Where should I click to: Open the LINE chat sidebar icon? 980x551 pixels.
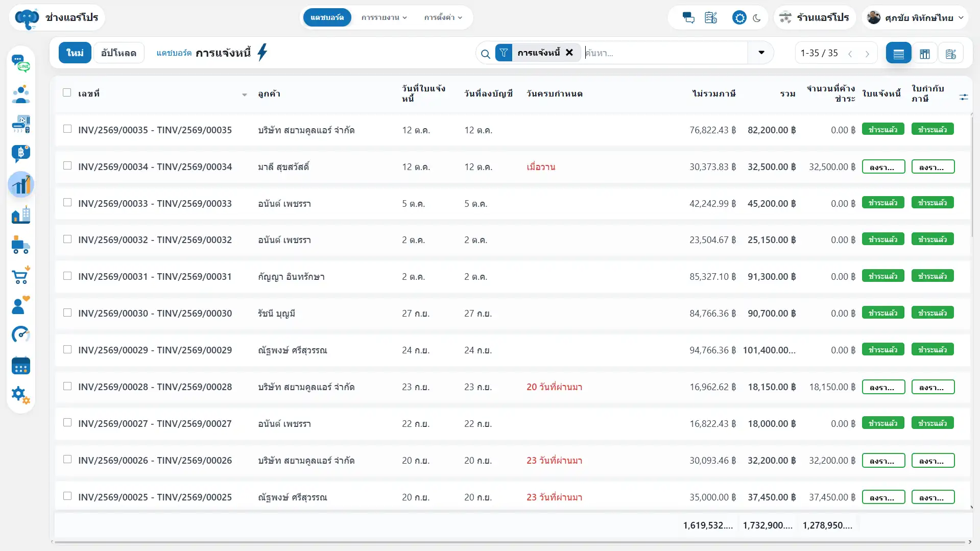tap(21, 64)
